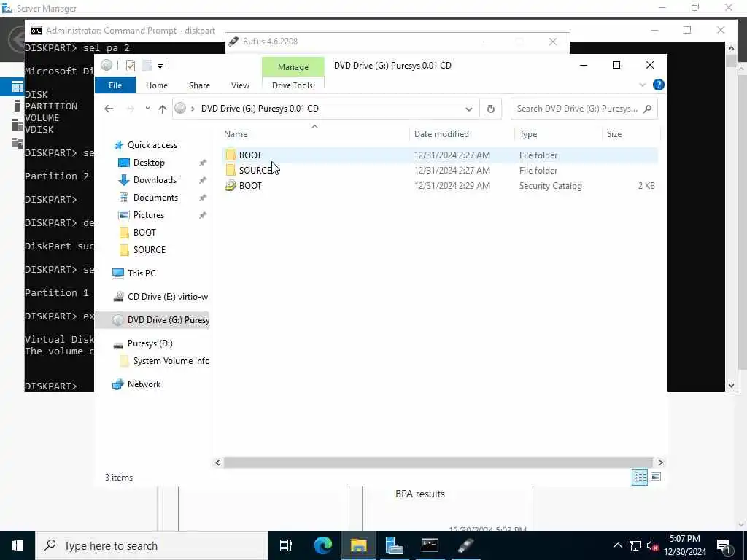Switch to details view layout icon
The height and width of the screenshot is (560, 747).
(x=639, y=477)
